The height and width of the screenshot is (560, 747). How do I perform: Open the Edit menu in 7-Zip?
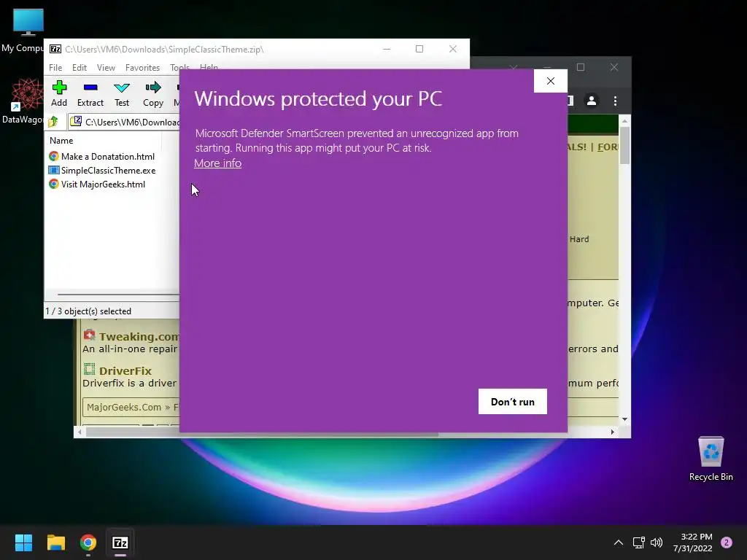coord(79,68)
